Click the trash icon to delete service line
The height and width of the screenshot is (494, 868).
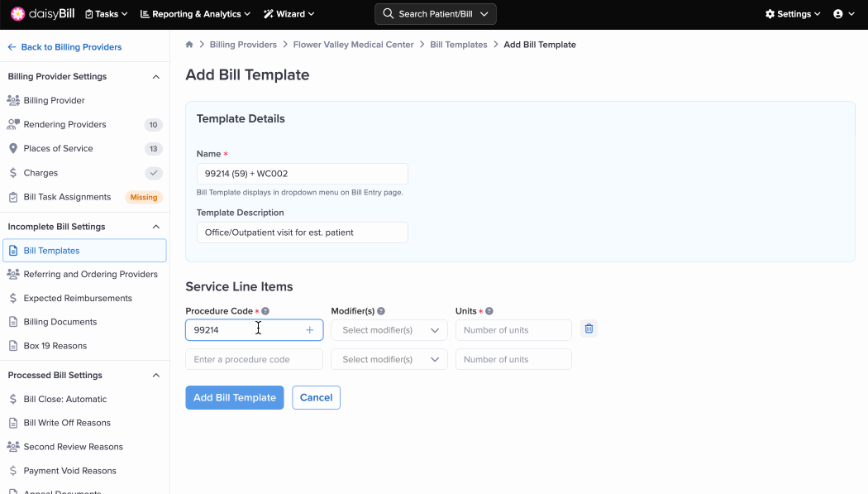point(589,329)
